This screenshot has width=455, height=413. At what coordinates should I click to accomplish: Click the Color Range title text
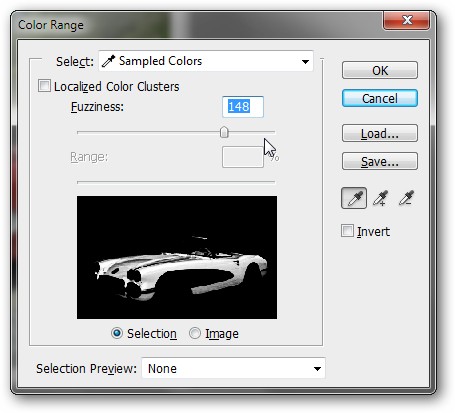tap(51, 25)
